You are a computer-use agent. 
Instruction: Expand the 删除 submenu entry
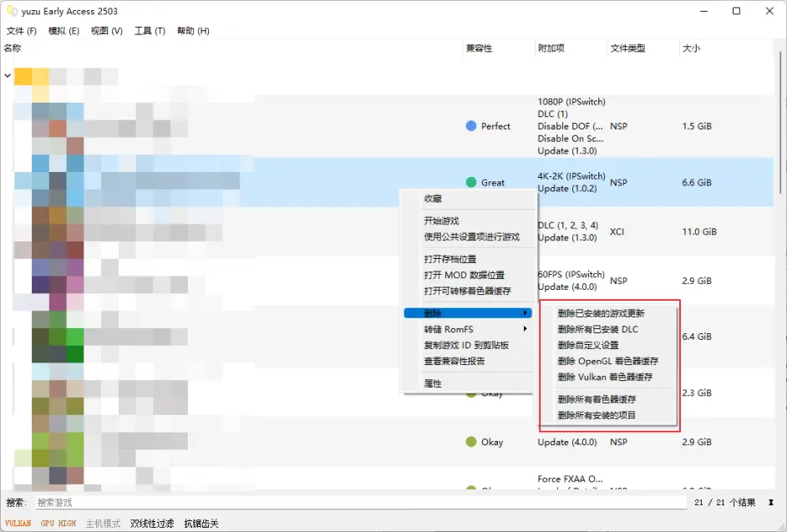[x=468, y=313]
